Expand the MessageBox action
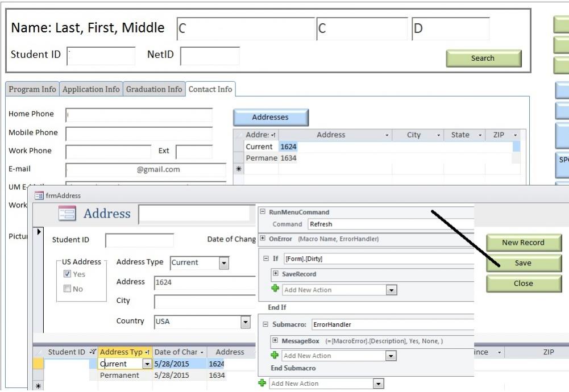 [x=275, y=340]
